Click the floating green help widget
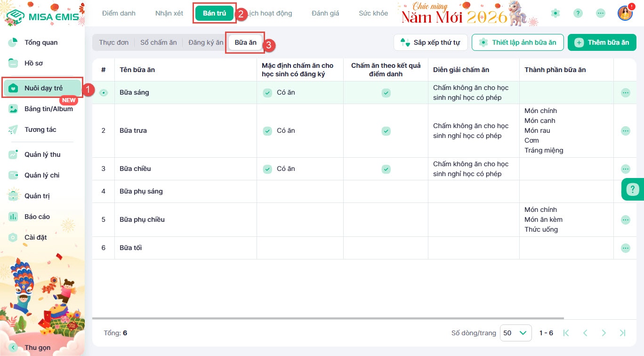Image resolution: width=644 pixels, height=356 pixels. pyautogui.click(x=633, y=190)
